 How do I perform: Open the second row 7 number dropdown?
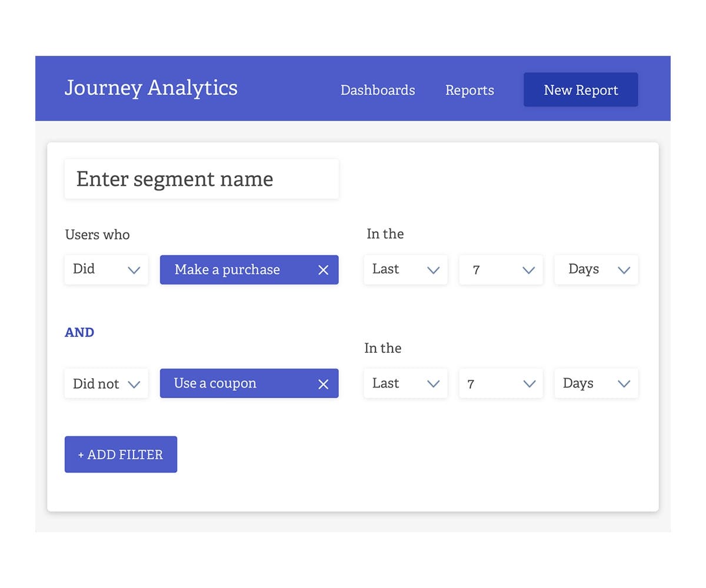[501, 383]
